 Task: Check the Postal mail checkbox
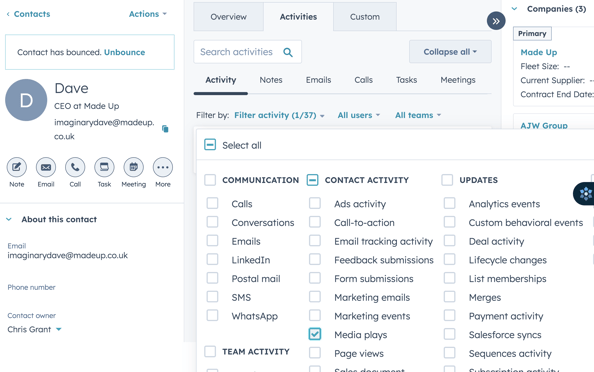point(213,278)
